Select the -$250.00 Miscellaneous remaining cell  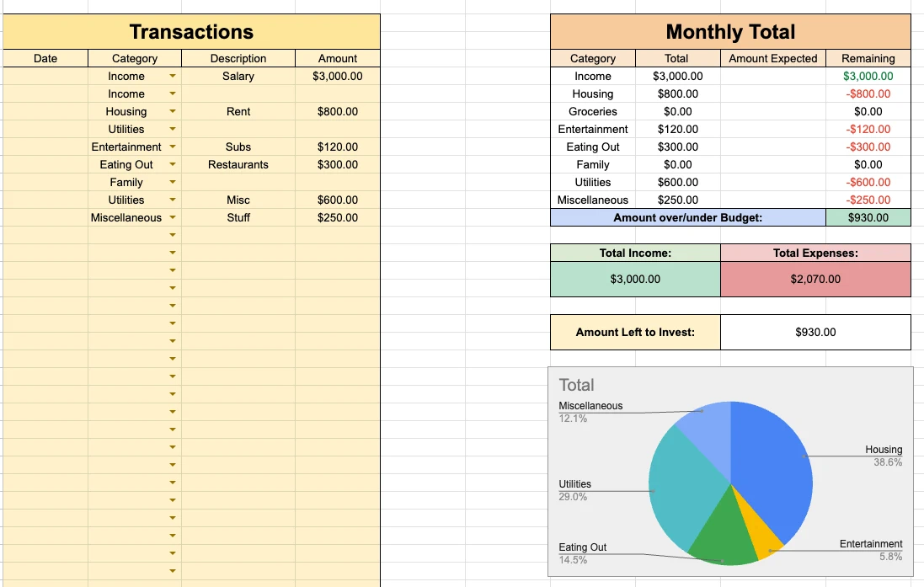pos(868,200)
